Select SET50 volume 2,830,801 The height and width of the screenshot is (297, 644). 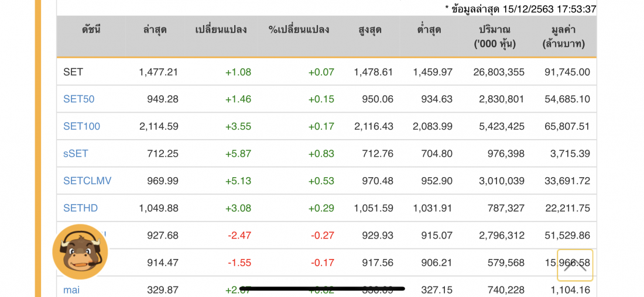pyautogui.click(x=502, y=99)
